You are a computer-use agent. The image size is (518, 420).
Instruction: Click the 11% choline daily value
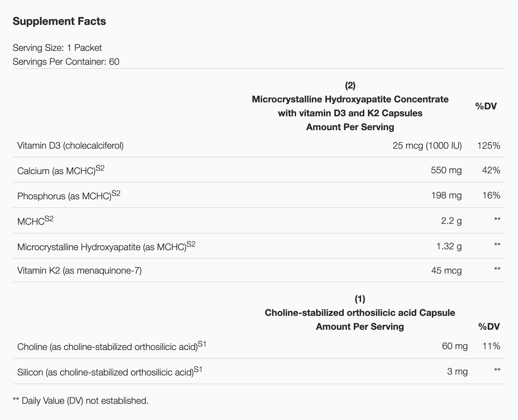[491, 346]
